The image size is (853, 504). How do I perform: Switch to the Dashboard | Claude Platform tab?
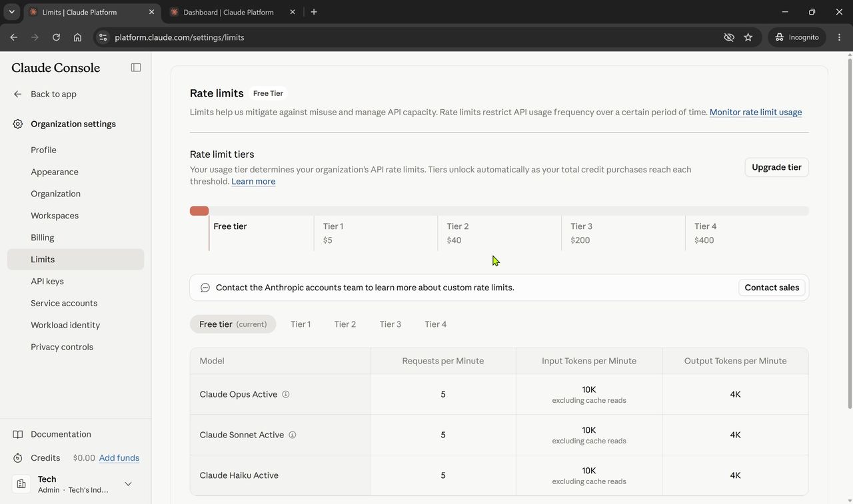(x=229, y=12)
